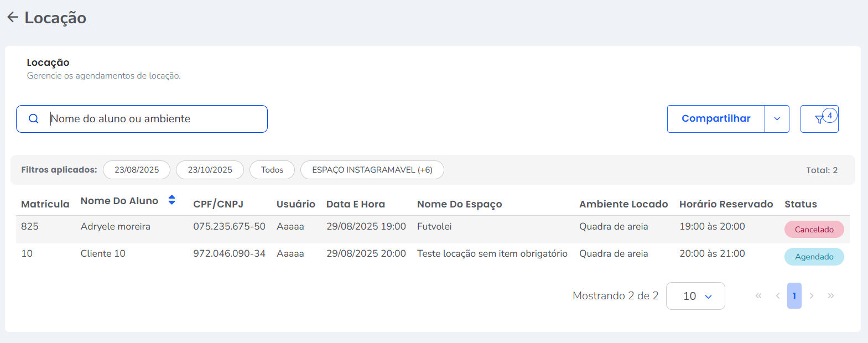
Task: Click the Data E Hora column header
Action: [356, 204]
